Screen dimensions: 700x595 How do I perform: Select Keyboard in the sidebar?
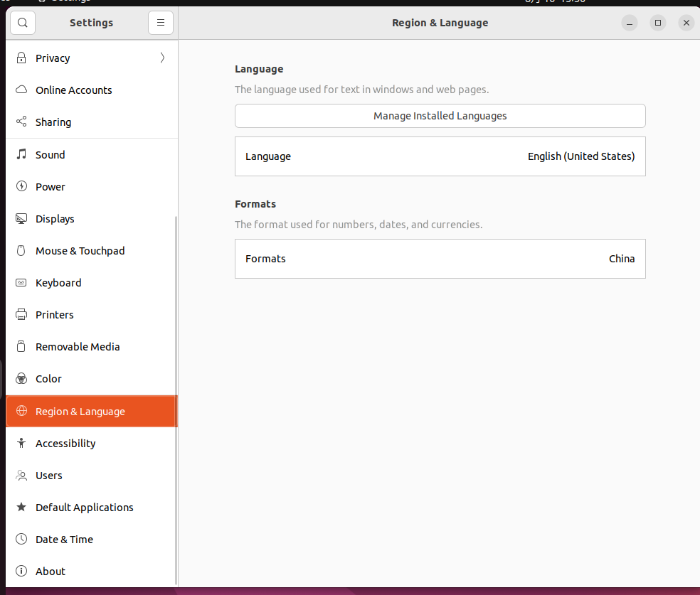coord(58,283)
